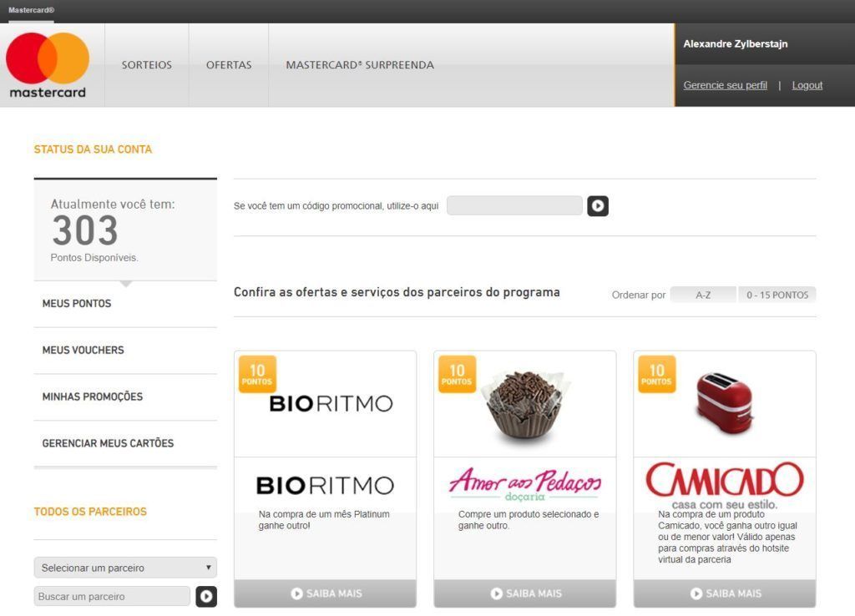
Task: Sort offers by A-Z
Action: click(x=703, y=295)
